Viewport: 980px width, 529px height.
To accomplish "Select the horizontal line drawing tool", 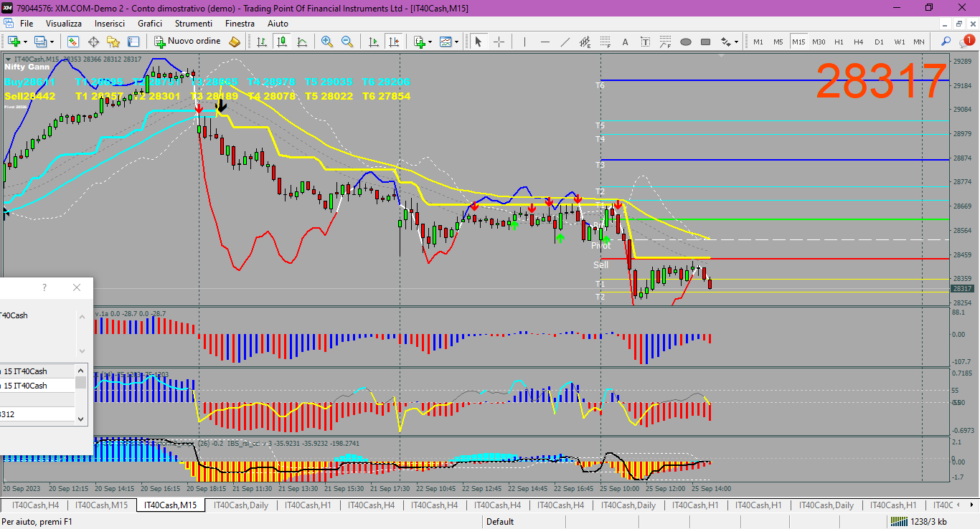I will pos(545,42).
